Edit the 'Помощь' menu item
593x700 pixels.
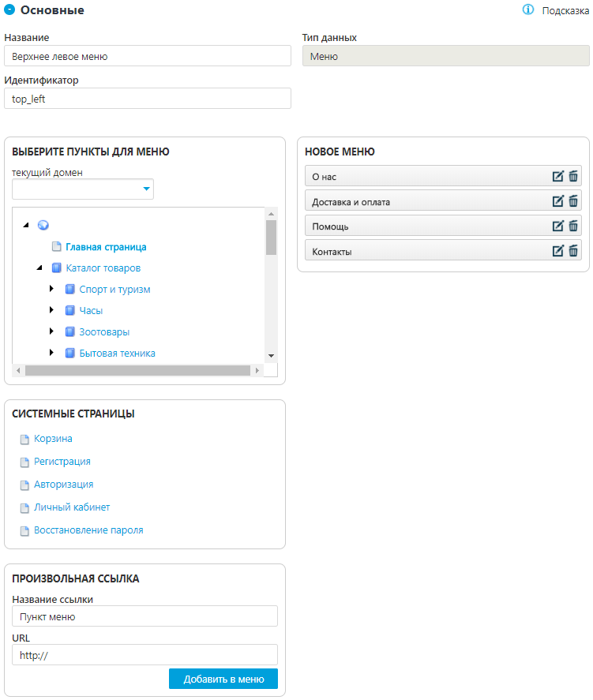pyautogui.click(x=558, y=226)
